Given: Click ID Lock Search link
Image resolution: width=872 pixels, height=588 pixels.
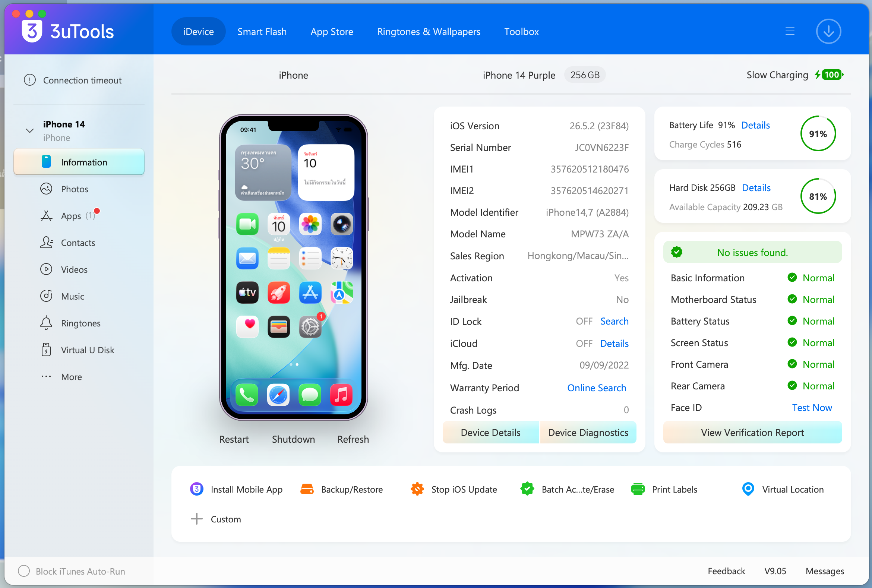Looking at the screenshot, I should 614,321.
